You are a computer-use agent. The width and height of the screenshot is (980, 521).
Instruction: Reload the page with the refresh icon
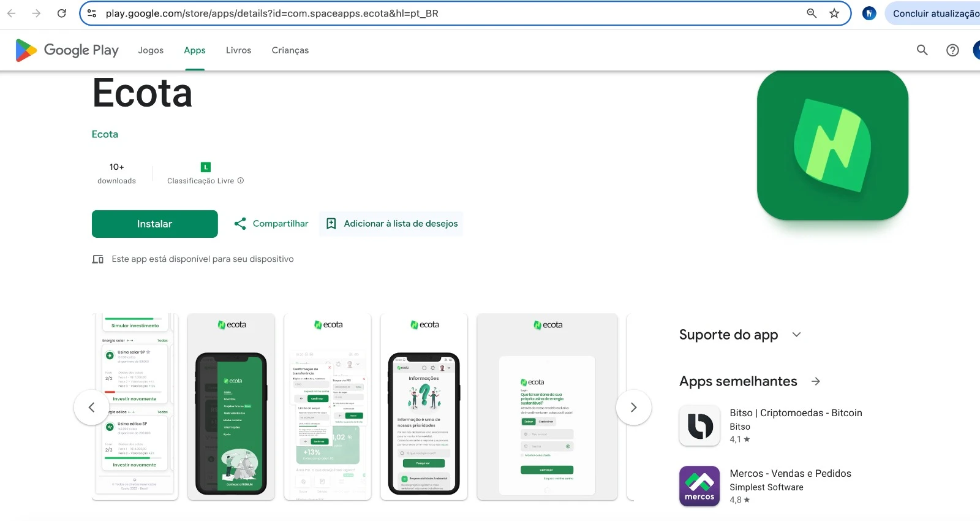point(61,13)
